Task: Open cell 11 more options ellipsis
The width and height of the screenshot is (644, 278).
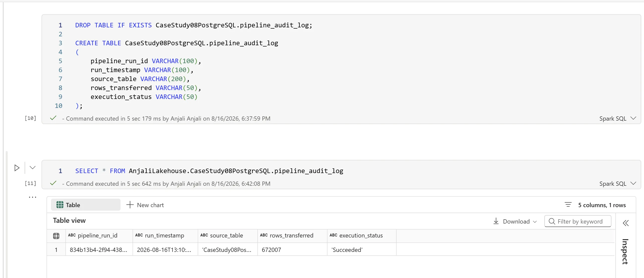Action: (33, 197)
